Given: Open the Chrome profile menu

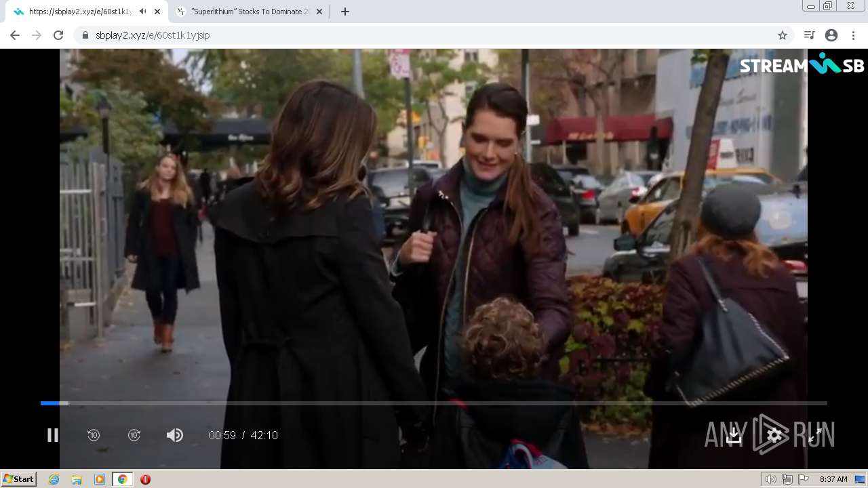Looking at the screenshot, I should [x=831, y=35].
